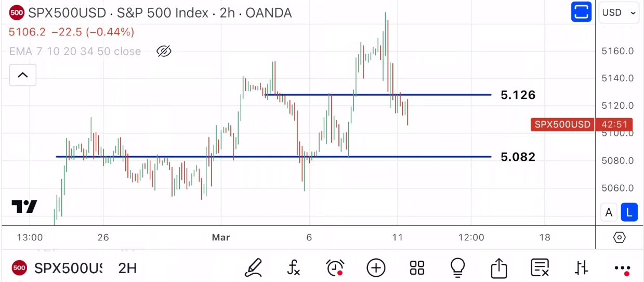Open the three-dots more menu
644x282 pixels.
622,268
